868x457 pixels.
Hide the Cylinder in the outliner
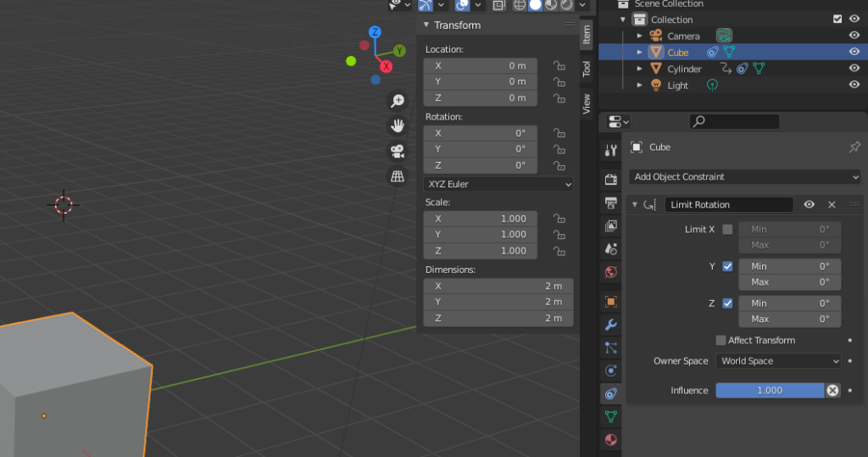point(854,69)
